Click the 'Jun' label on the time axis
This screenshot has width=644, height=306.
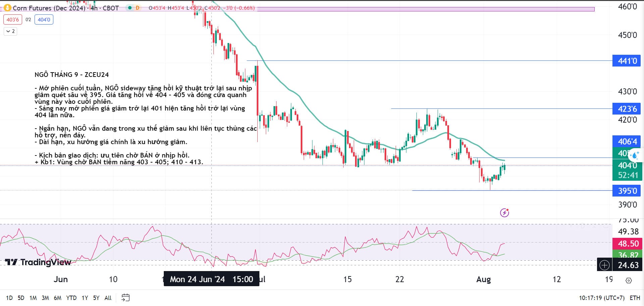point(61,279)
